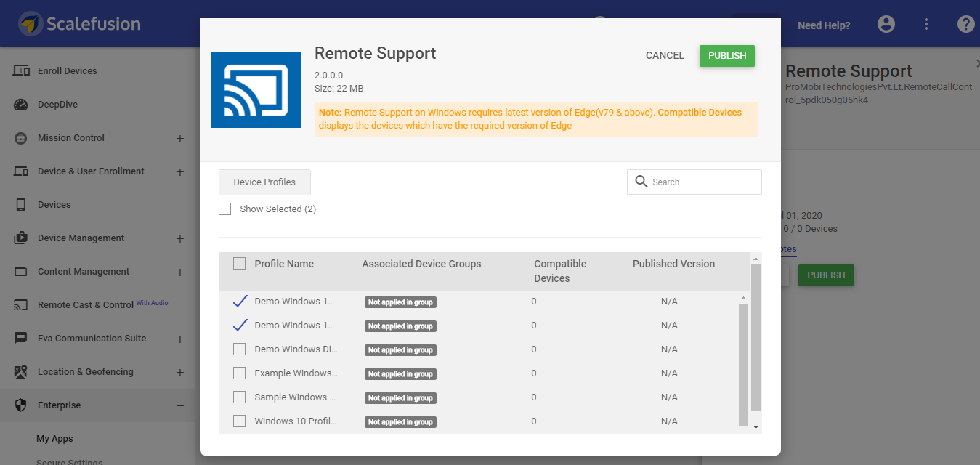Screen dimensions: 980x465
Task: Uncheck the first Demo Windows 1... profile
Action: (x=240, y=301)
